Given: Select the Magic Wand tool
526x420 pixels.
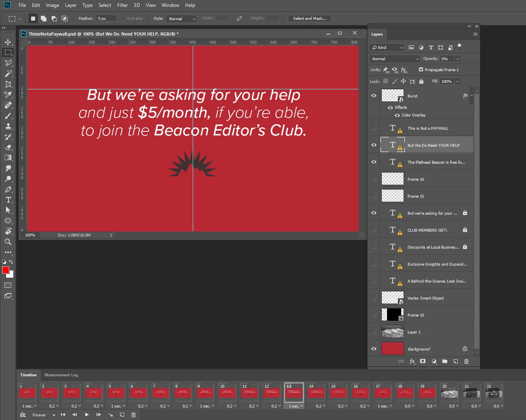Looking at the screenshot, I should 8,74.
